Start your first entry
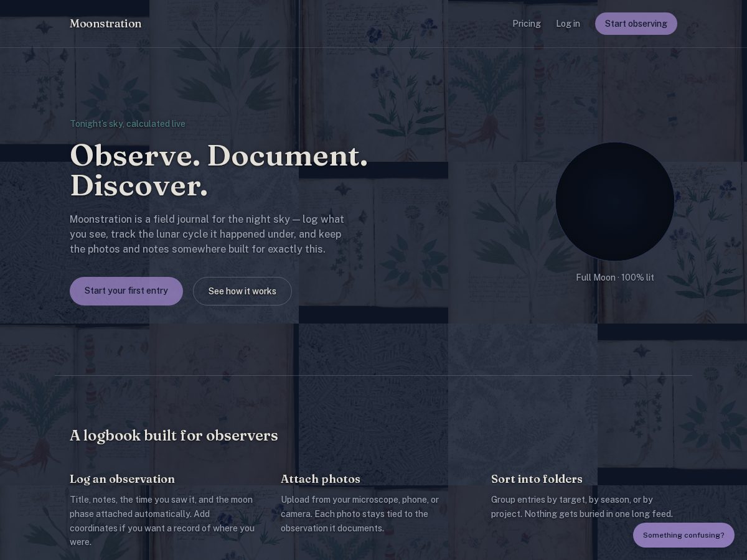Image resolution: width=747 pixels, height=560 pixels. 126,291
